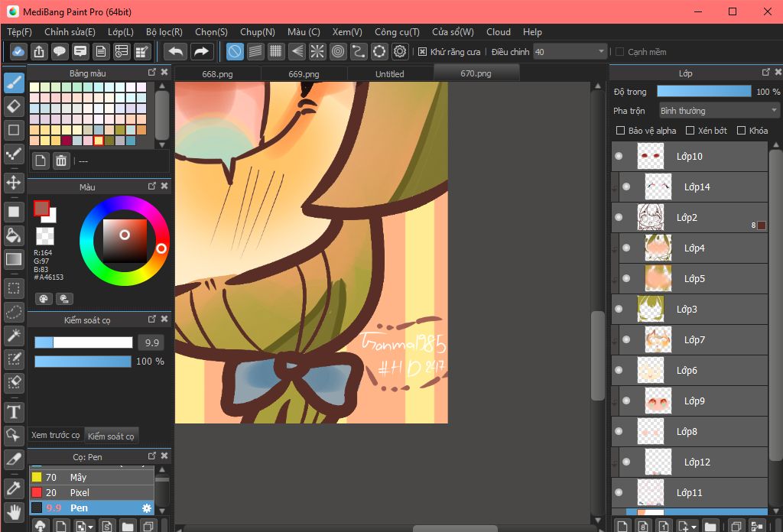
Task: Hide layer Lớp6
Action: [619, 370]
